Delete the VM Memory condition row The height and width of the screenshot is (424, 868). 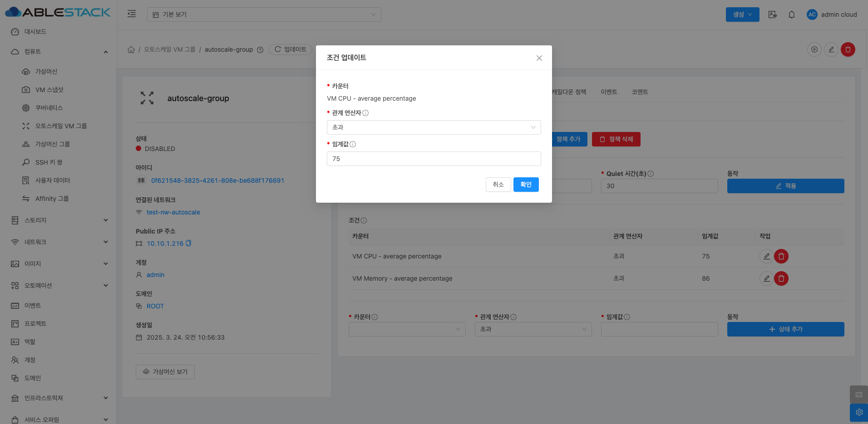(x=781, y=278)
